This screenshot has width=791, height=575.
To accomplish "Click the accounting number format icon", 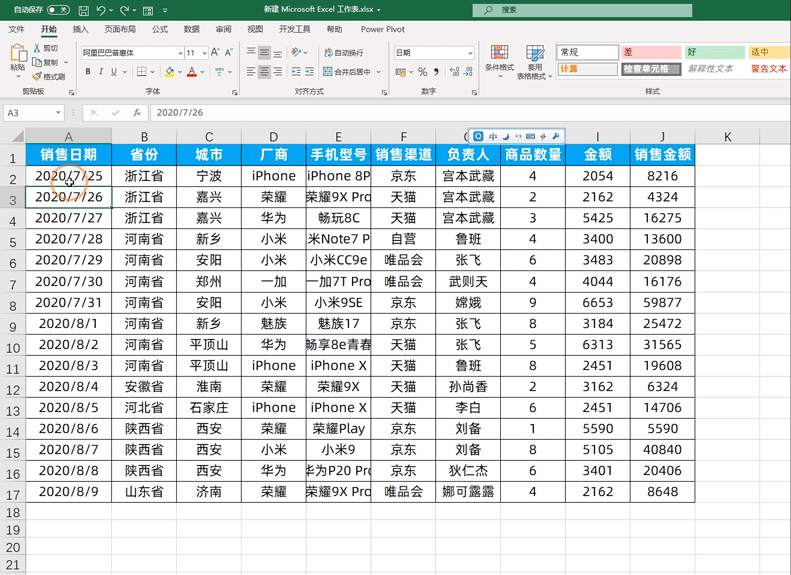I will [x=401, y=72].
